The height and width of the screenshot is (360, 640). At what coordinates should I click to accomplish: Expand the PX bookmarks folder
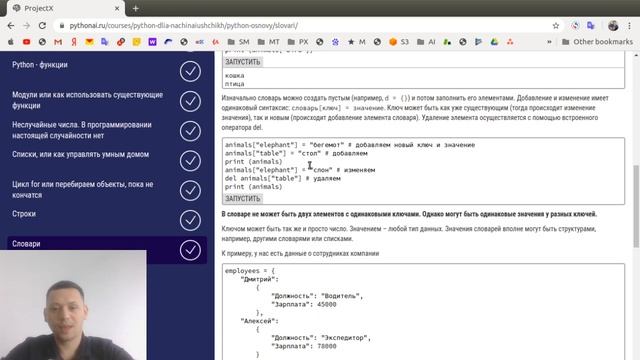click(298, 42)
